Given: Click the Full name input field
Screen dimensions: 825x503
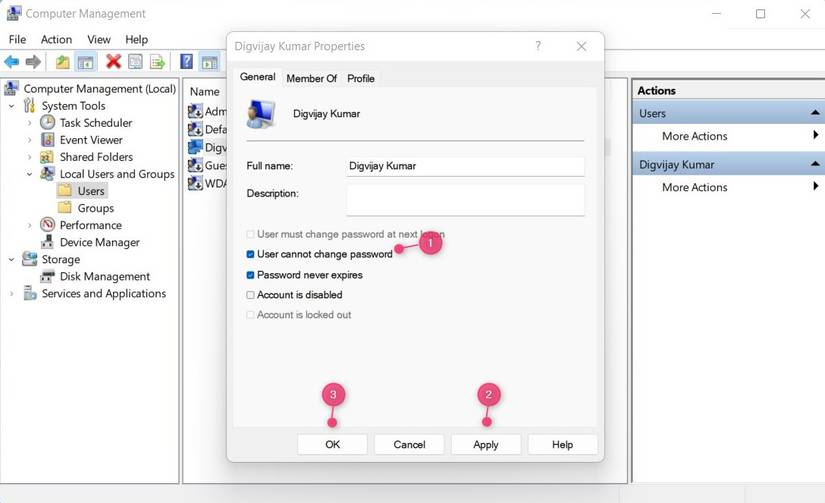Looking at the screenshot, I should click(x=465, y=166).
